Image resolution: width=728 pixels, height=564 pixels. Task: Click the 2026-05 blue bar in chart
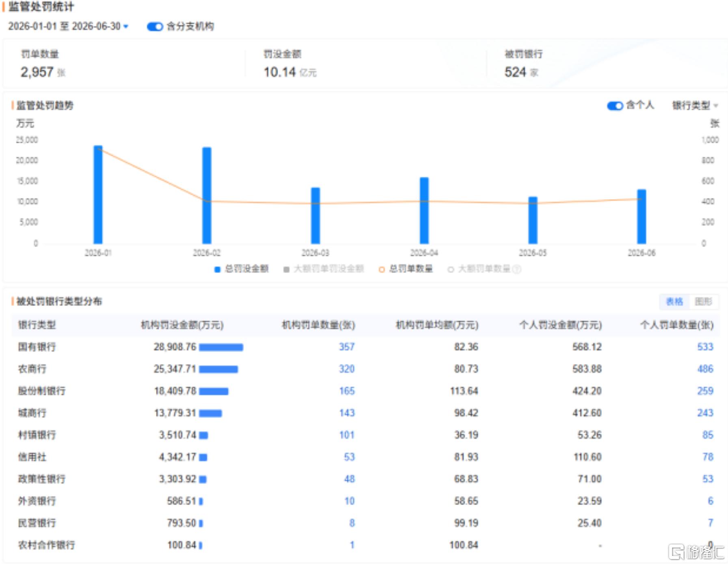coord(533,220)
